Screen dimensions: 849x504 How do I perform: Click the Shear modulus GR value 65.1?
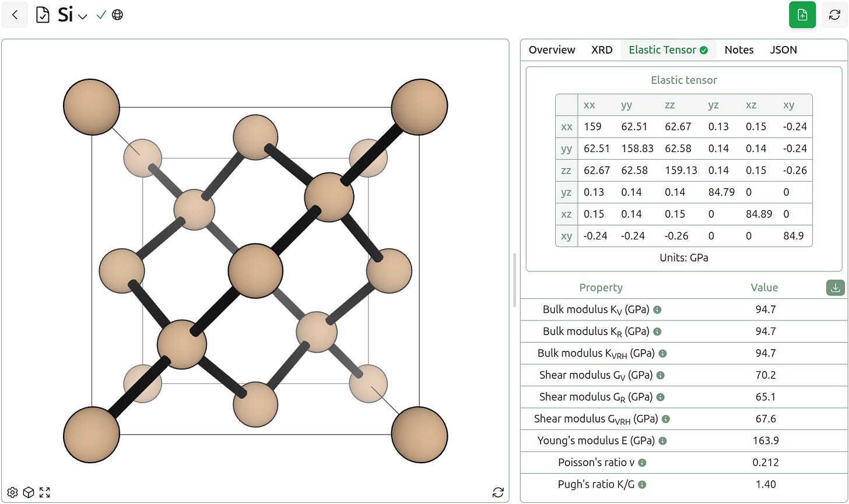coord(766,397)
